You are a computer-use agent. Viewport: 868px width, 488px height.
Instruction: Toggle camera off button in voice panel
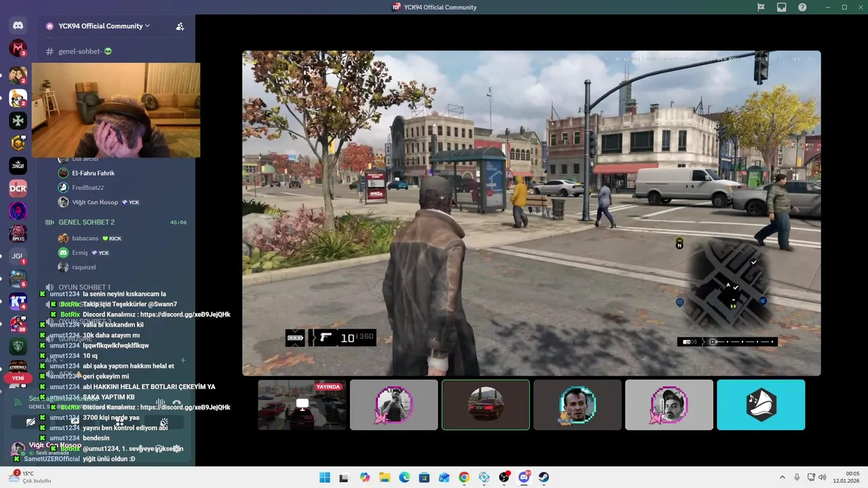[30, 422]
